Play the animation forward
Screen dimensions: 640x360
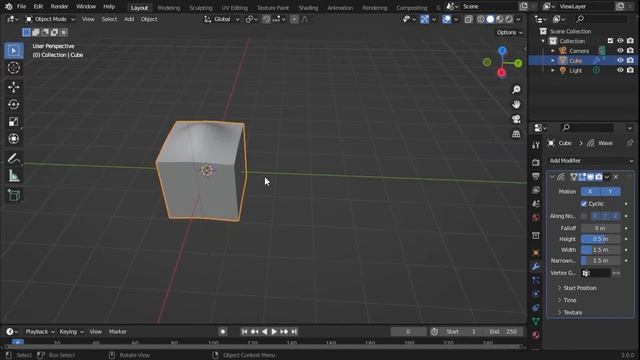tap(274, 332)
